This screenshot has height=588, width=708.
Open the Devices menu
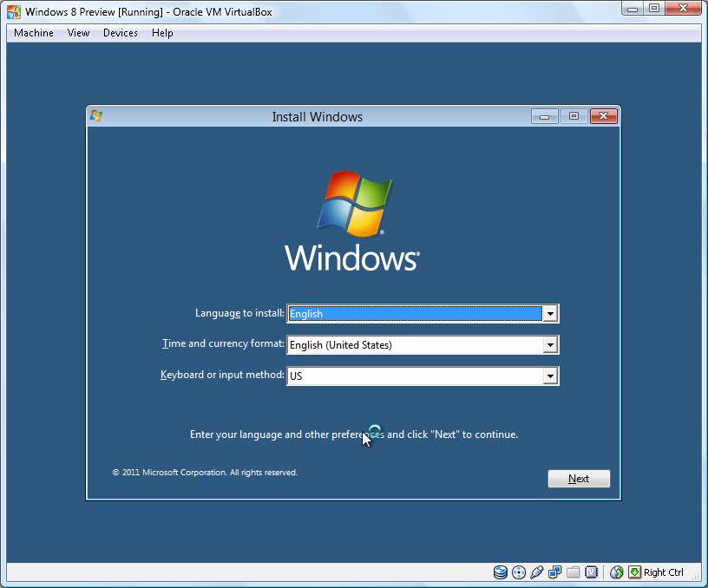[x=120, y=33]
